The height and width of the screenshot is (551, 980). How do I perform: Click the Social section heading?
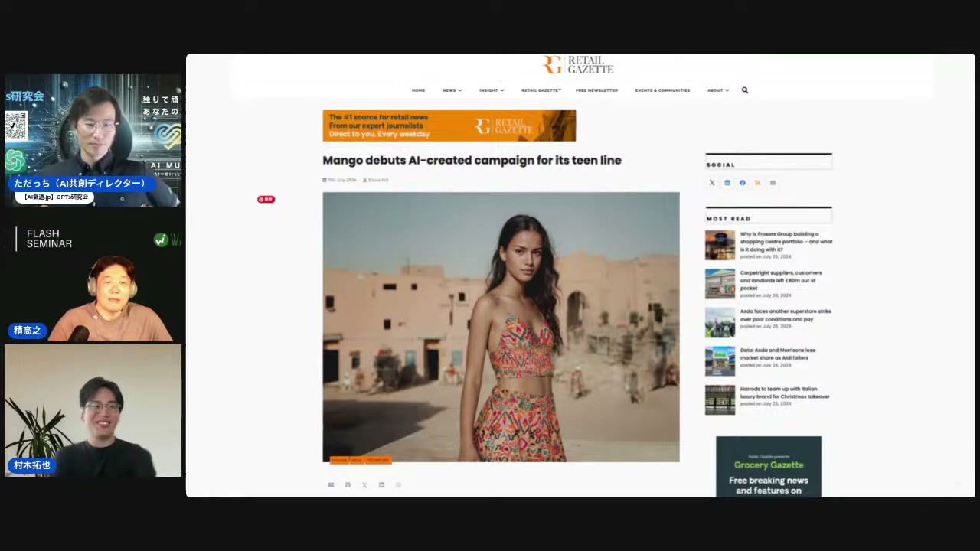(x=720, y=165)
